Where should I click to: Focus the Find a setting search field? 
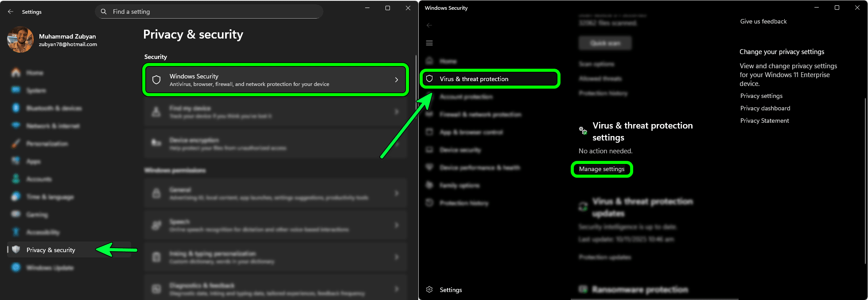point(213,12)
